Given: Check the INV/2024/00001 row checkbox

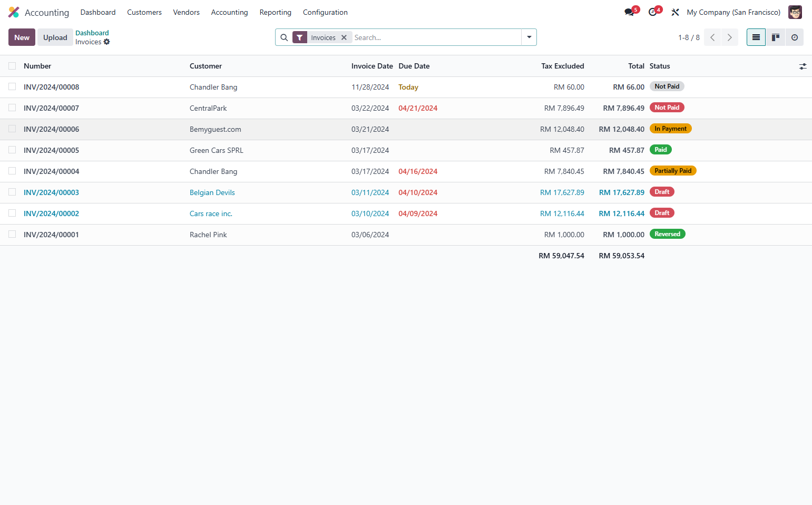Looking at the screenshot, I should [12, 234].
